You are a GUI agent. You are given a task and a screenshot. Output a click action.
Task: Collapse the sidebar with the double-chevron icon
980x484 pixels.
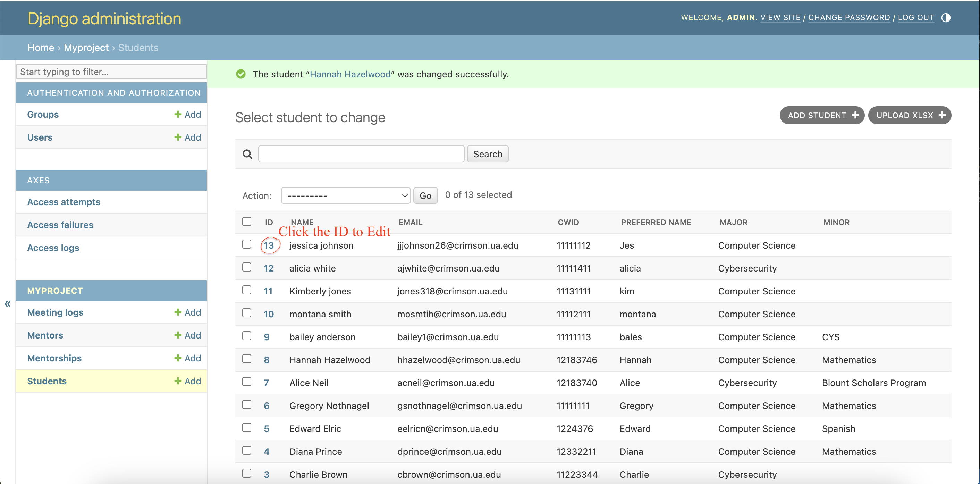tap(8, 304)
